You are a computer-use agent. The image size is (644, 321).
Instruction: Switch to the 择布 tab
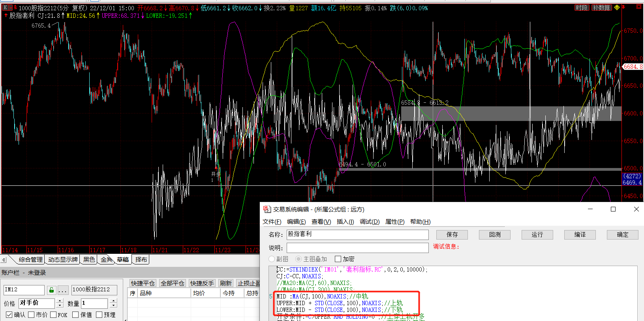pos(141,260)
